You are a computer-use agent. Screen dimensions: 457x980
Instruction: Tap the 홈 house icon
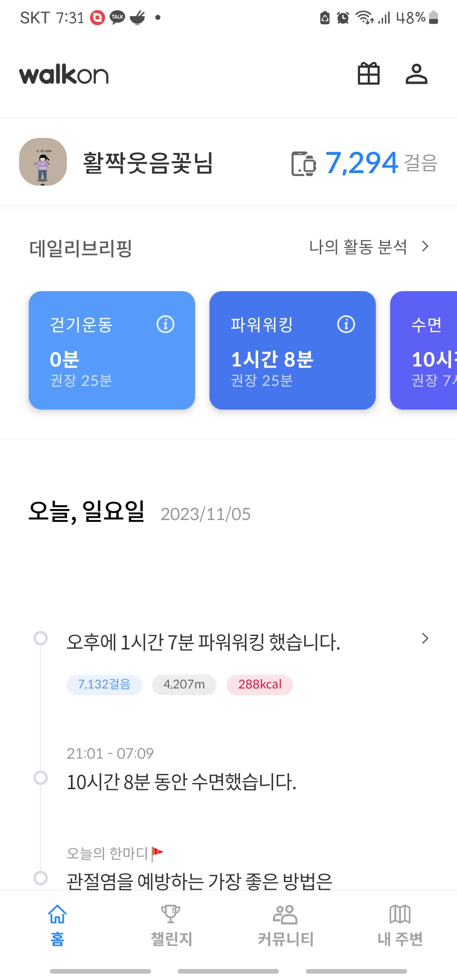pos(58,914)
